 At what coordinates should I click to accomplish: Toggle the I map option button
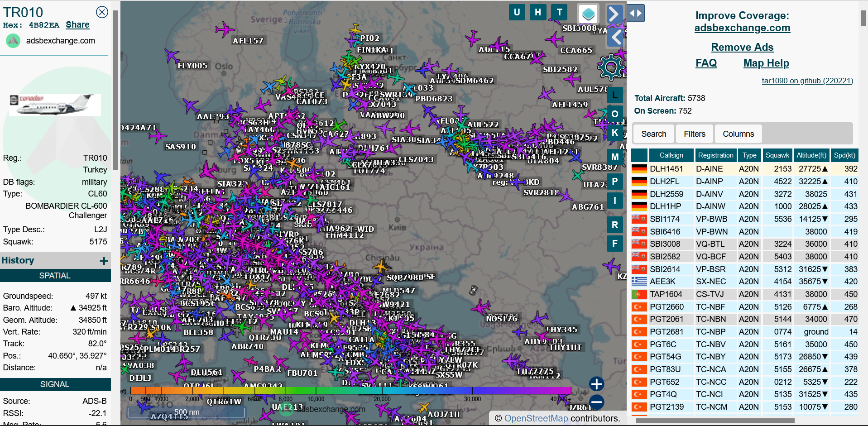[x=615, y=200]
